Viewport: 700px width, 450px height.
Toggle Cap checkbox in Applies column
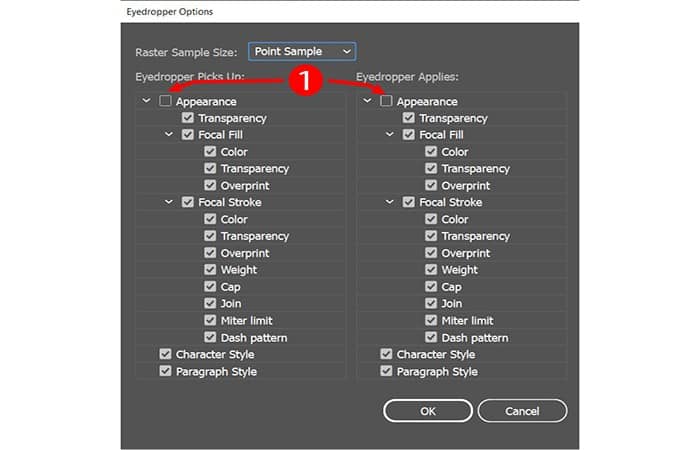tap(431, 287)
